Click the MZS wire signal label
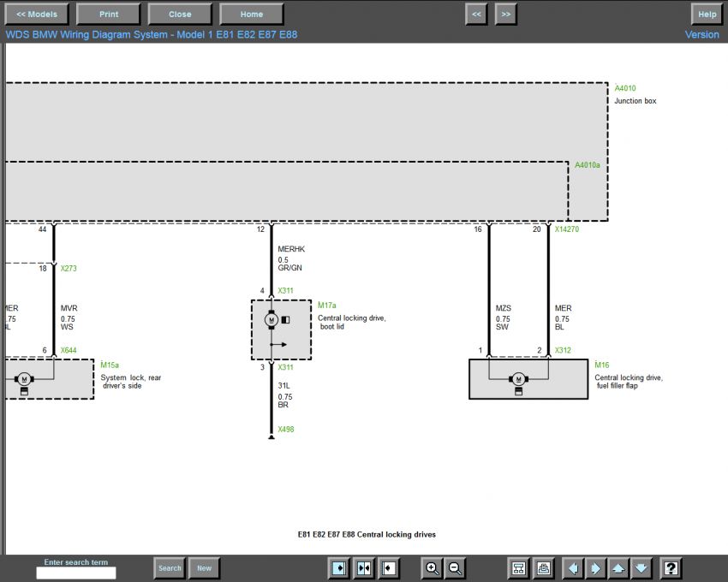Screen dimensions: 728x582 click(504, 308)
